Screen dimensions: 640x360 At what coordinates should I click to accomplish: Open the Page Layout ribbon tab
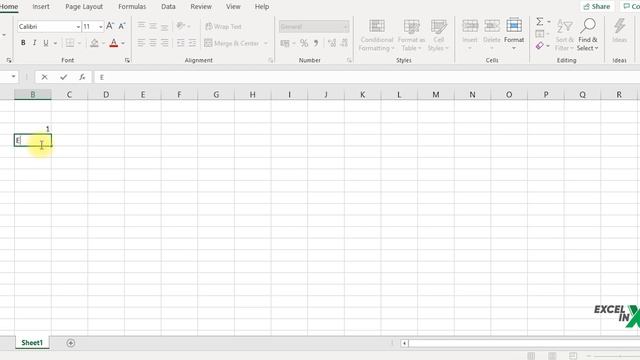tap(84, 7)
